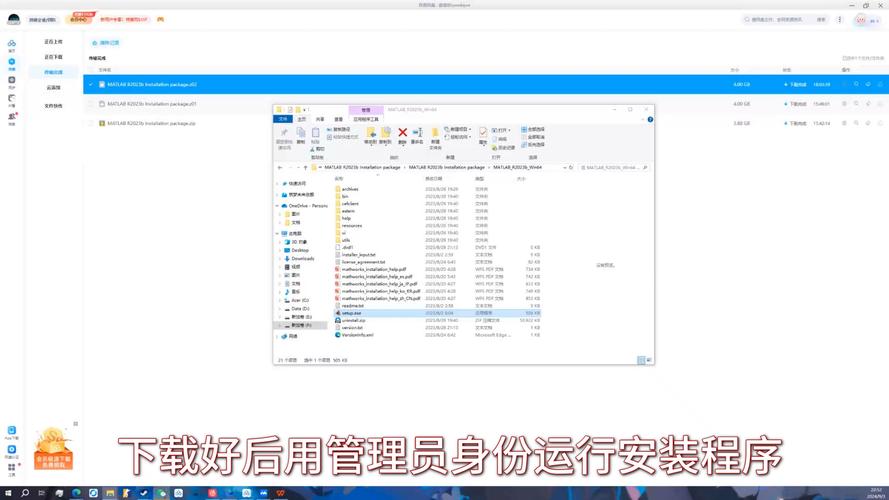
Task: Click Select all in the ribbon
Action: (533, 129)
